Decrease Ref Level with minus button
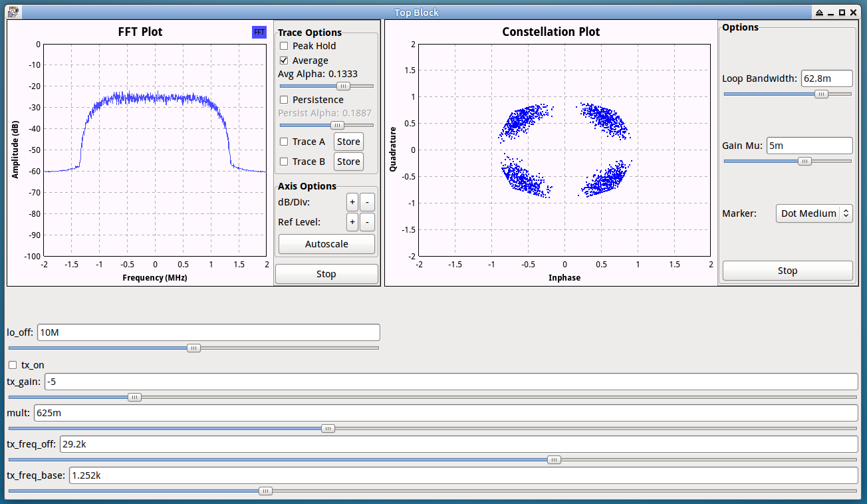 pos(368,222)
